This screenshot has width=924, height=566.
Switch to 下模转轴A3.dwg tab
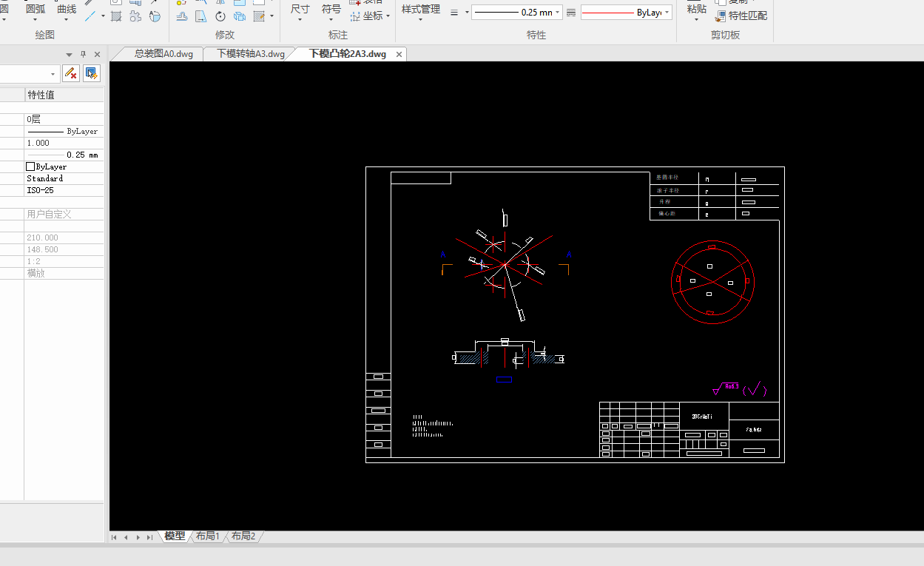(251, 54)
